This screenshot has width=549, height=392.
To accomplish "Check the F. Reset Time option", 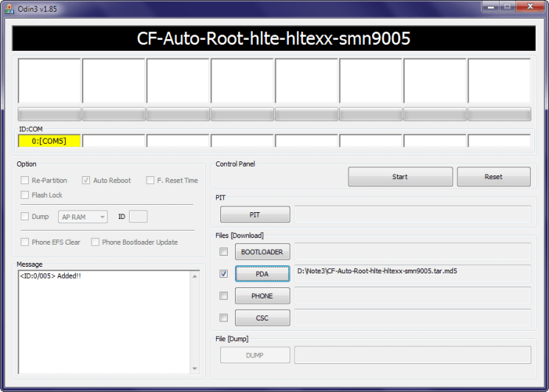I will pos(150,181).
